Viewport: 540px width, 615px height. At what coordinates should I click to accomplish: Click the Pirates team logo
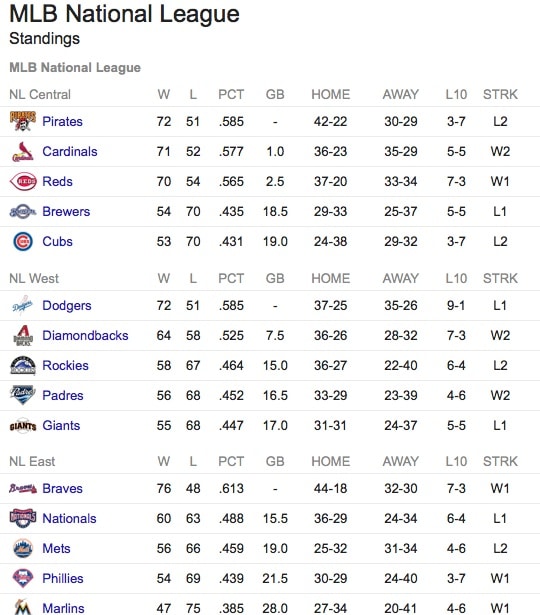(23, 121)
